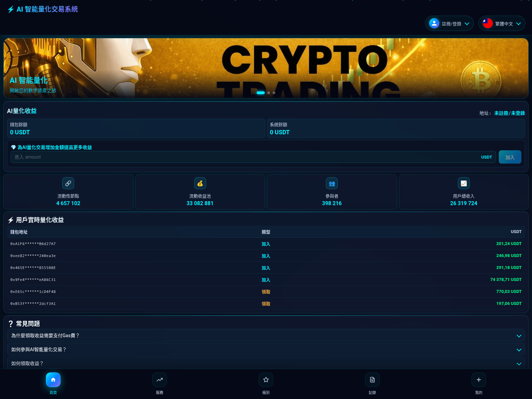Click the link icon above 流動性節點

tap(68, 183)
